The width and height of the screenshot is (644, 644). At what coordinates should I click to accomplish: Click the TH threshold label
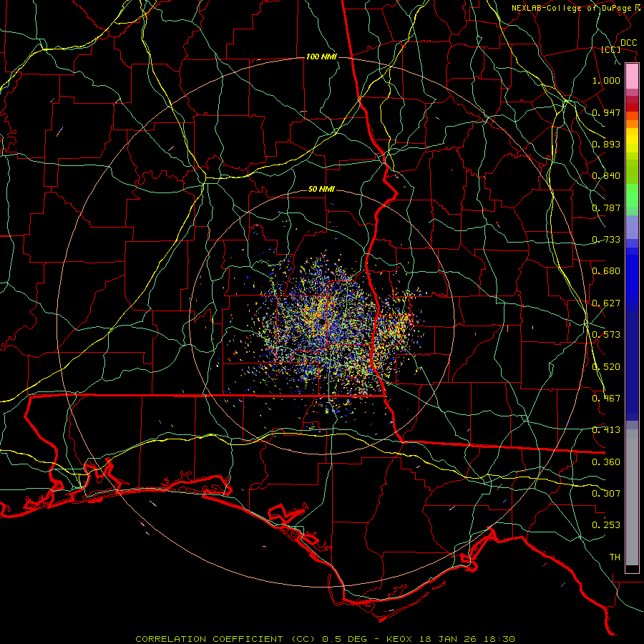pos(615,557)
